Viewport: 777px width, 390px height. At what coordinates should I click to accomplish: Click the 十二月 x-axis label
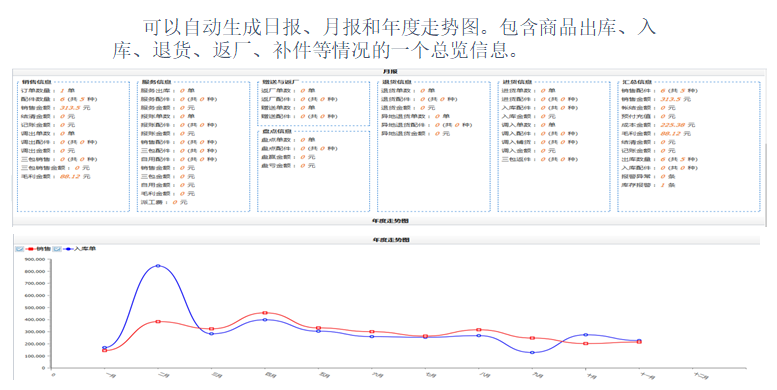[700, 376]
